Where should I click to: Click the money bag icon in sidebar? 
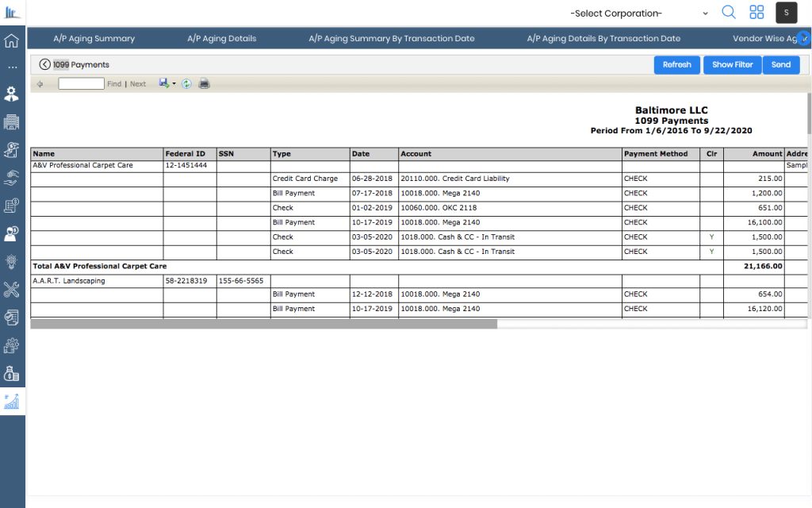[12, 373]
